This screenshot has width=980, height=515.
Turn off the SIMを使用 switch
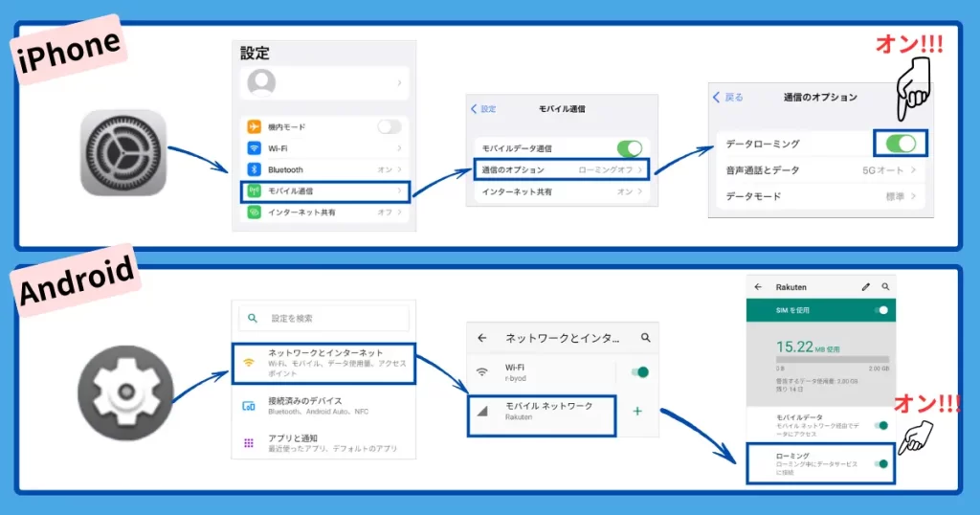pos(881,310)
